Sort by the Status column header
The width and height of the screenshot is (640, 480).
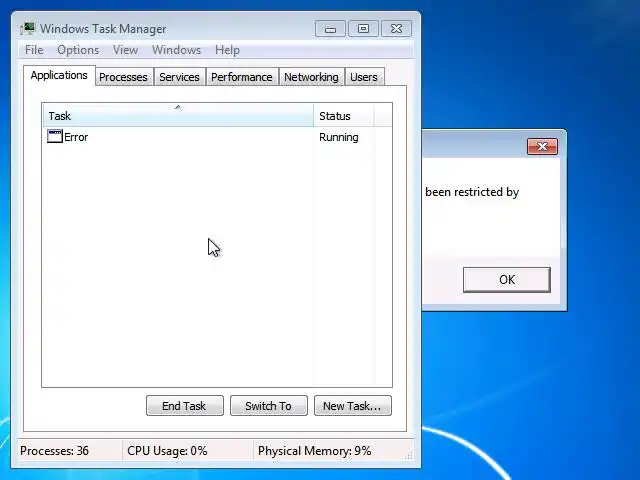[x=343, y=116]
